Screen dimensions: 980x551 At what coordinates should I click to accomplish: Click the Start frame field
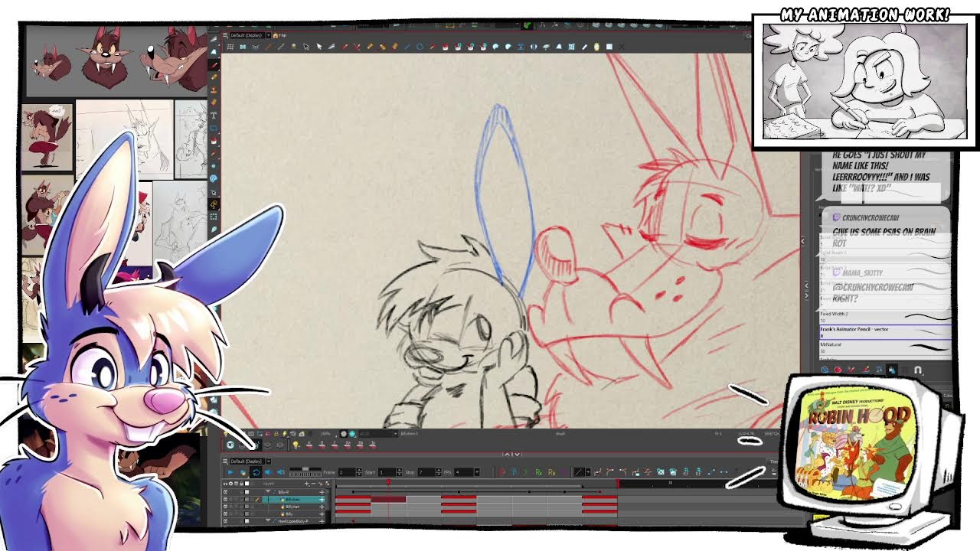pyautogui.click(x=387, y=472)
